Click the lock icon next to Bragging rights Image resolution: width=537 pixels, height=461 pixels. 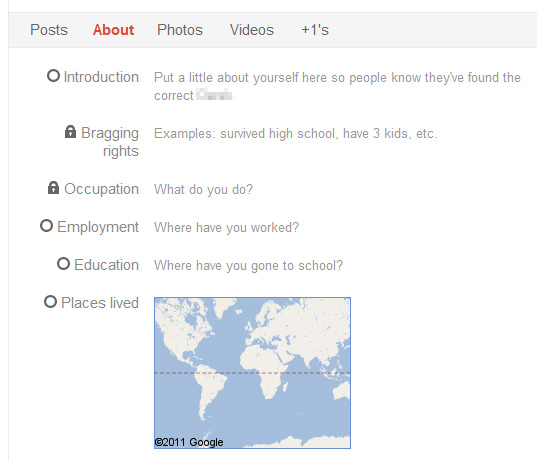coord(70,132)
